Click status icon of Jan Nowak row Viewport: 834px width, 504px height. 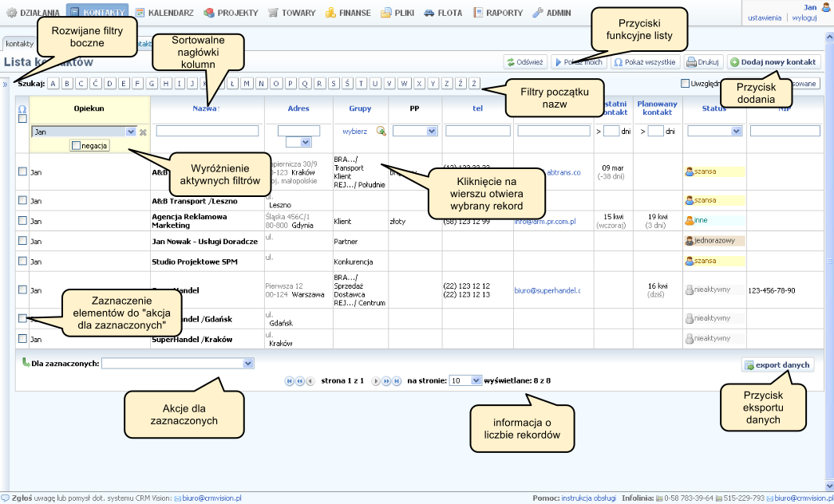(690, 240)
